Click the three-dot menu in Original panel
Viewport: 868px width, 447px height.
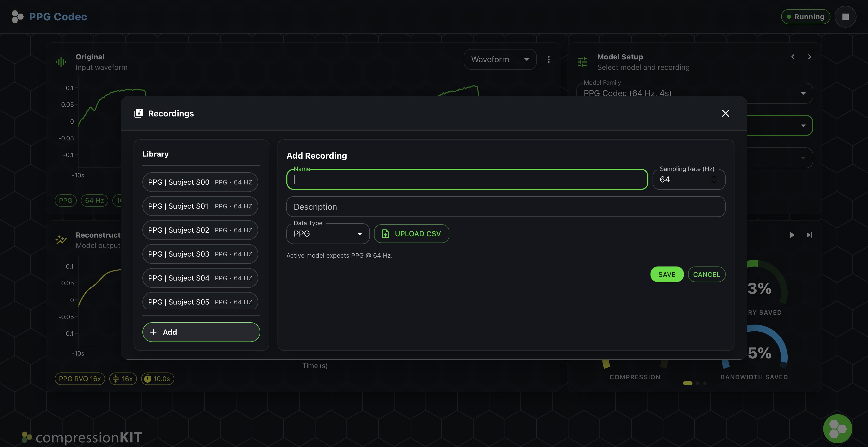click(x=548, y=60)
